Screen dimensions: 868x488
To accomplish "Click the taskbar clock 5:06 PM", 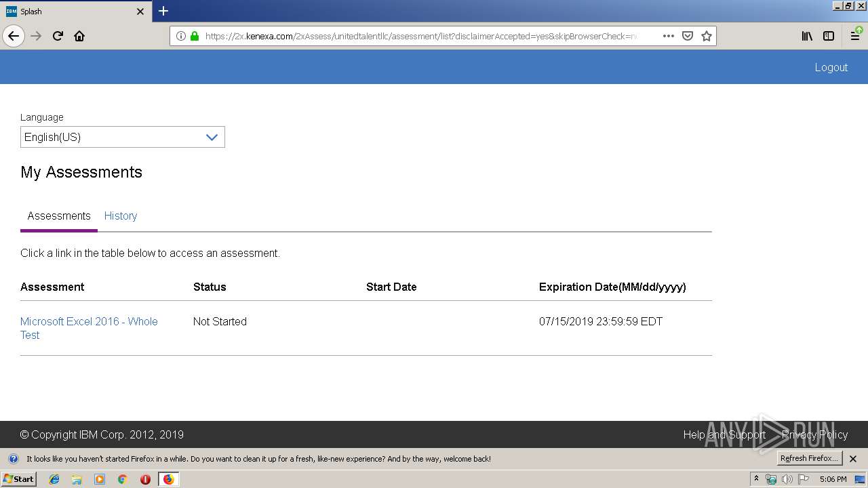I will point(833,479).
